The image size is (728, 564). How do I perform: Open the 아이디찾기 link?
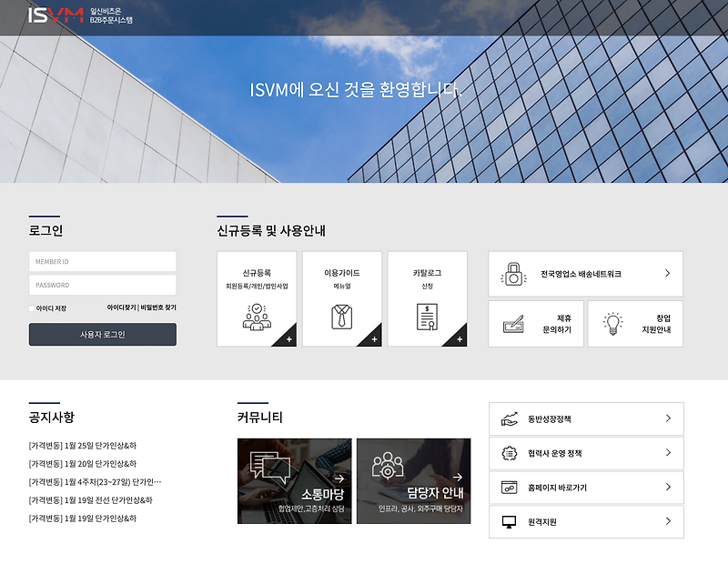[123, 308]
